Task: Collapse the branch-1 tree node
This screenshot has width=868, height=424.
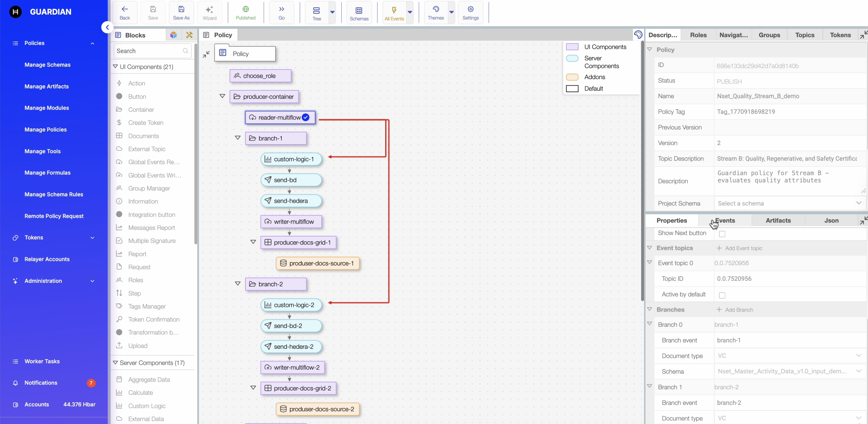Action: click(x=238, y=138)
